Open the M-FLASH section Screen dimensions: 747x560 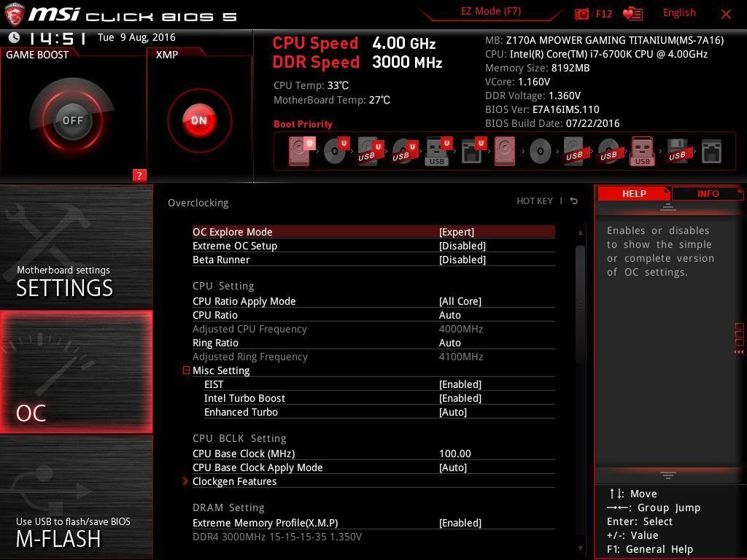click(x=76, y=497)
